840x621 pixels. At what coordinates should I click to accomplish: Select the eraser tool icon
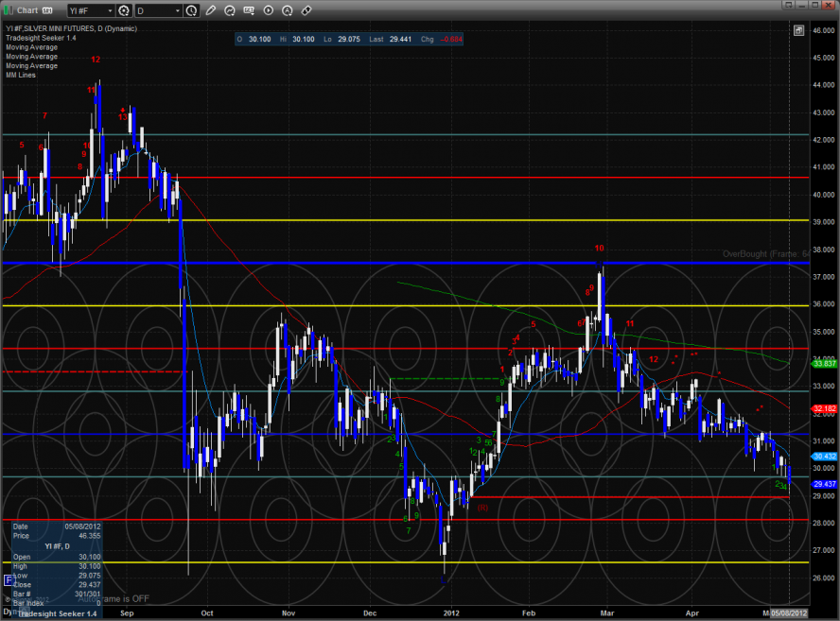point(306,10)
